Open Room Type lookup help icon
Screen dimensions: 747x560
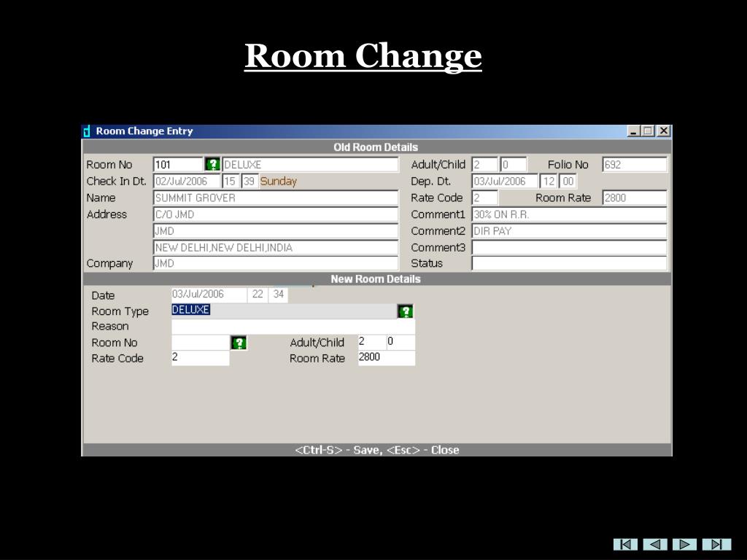pyautogui.click(x=406, y=311)
